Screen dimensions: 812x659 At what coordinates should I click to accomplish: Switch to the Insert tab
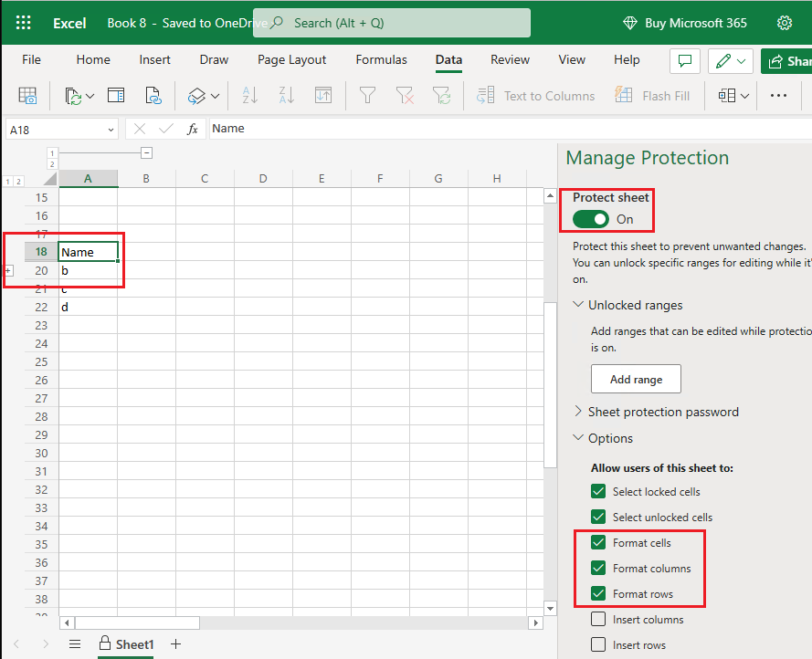(155, 60)
